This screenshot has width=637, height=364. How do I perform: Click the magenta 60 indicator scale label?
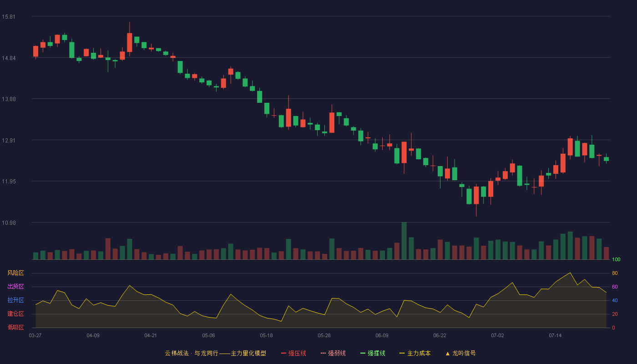(615, 287)
